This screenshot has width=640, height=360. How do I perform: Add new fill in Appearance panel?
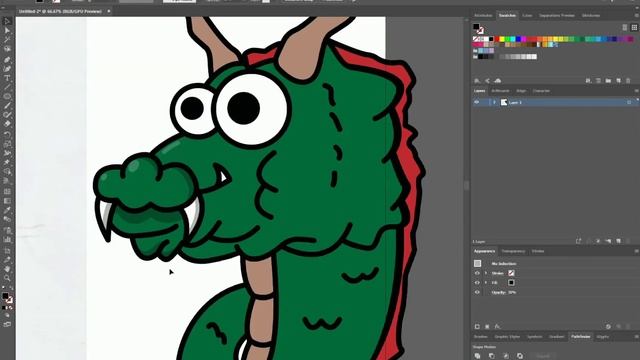(487, 327)
